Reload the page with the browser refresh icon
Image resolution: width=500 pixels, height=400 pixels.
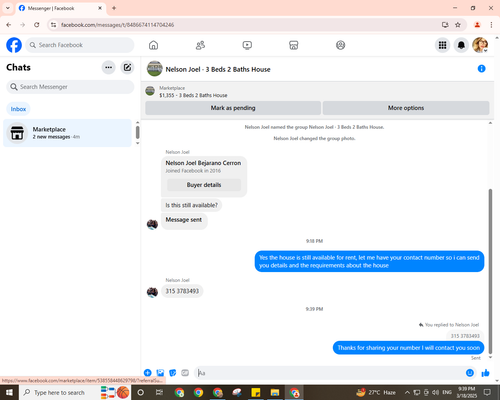(37, 25)
